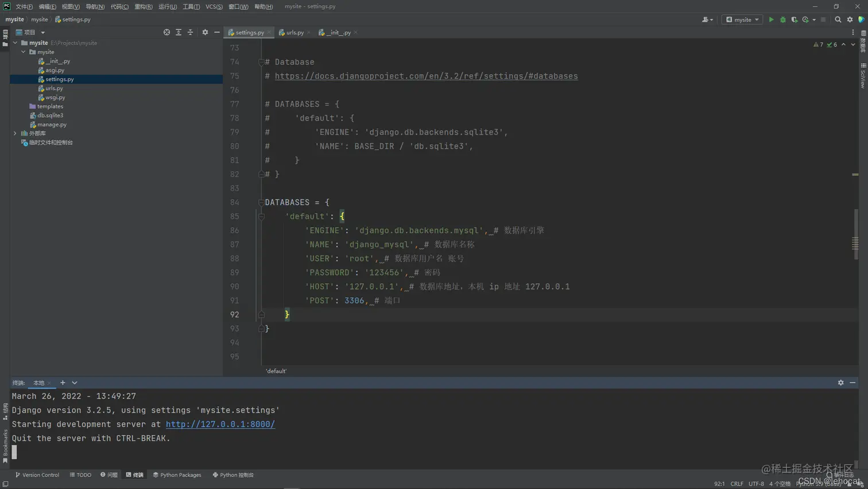Click the user account icon

707,20
